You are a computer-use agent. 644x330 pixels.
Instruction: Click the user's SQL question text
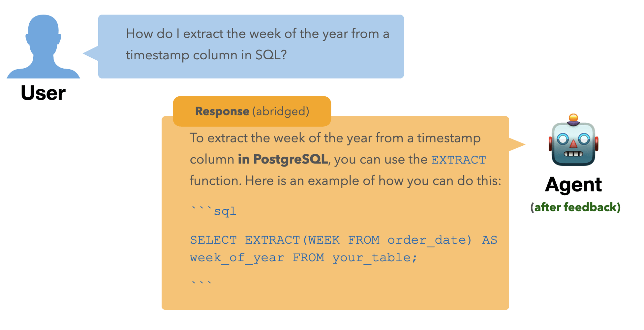257,44
